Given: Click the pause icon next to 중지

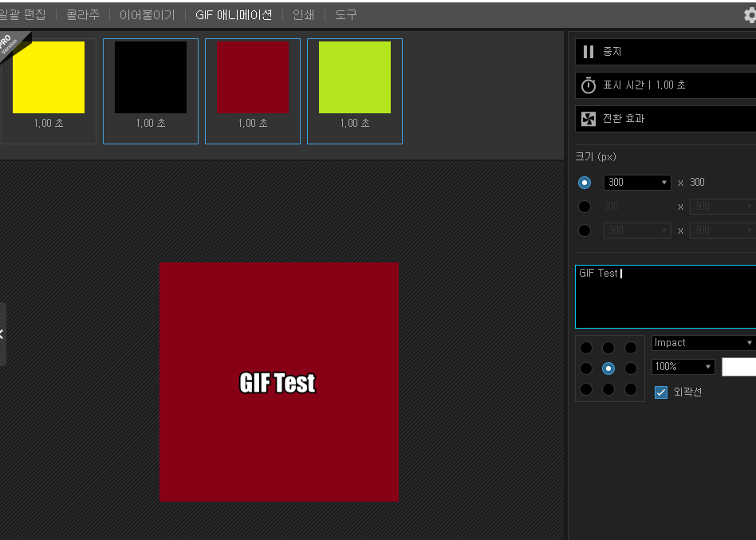Looking at the screenshot, I should click(589, 52).
